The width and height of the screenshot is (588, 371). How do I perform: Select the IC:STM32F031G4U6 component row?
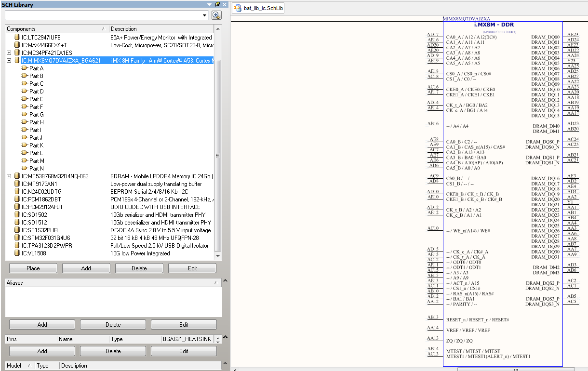tap(109, 238)
